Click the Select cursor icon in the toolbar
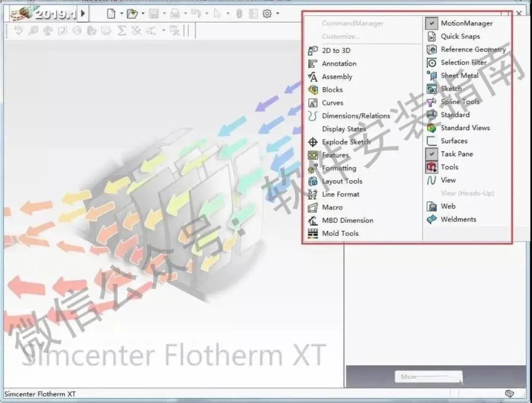532x403 pixels. pyautogui.click(x=217, y=14)
